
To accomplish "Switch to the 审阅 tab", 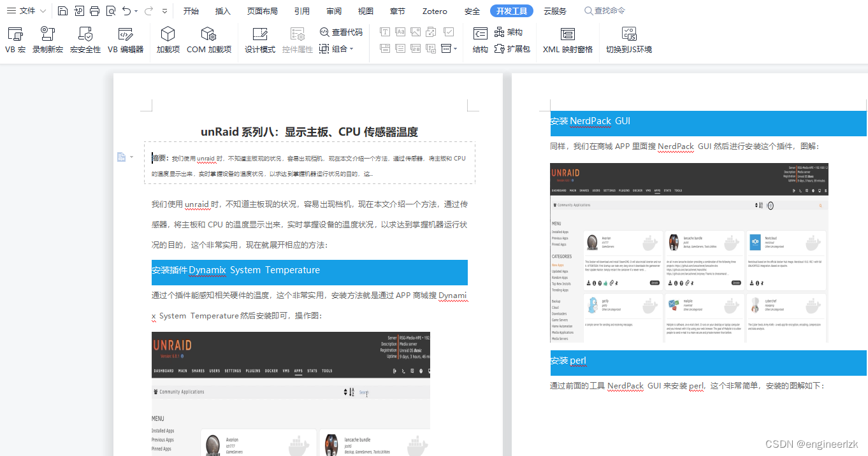I will [x=334, y=11].
